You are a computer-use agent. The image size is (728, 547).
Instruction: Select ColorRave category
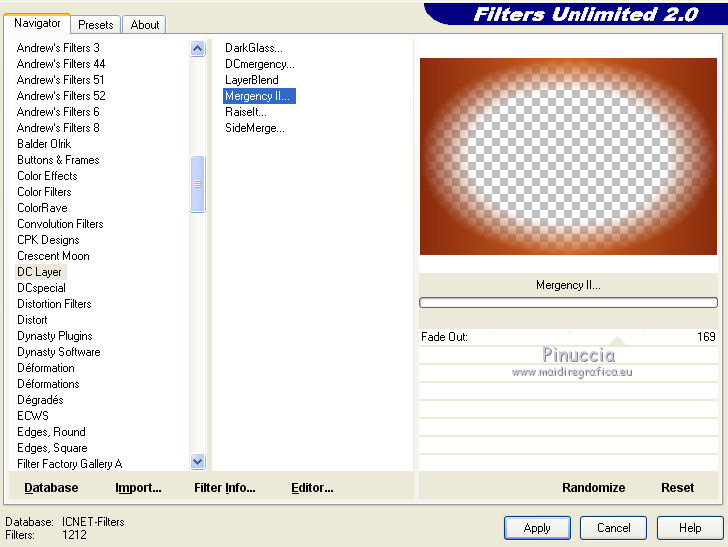(x=42, y=208)
